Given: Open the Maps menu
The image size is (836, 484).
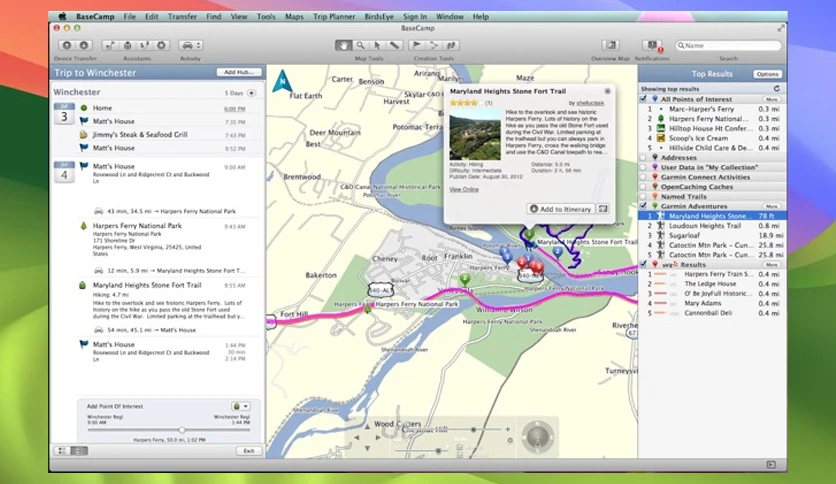Looking at the screenshot, I should coord(294,17).
